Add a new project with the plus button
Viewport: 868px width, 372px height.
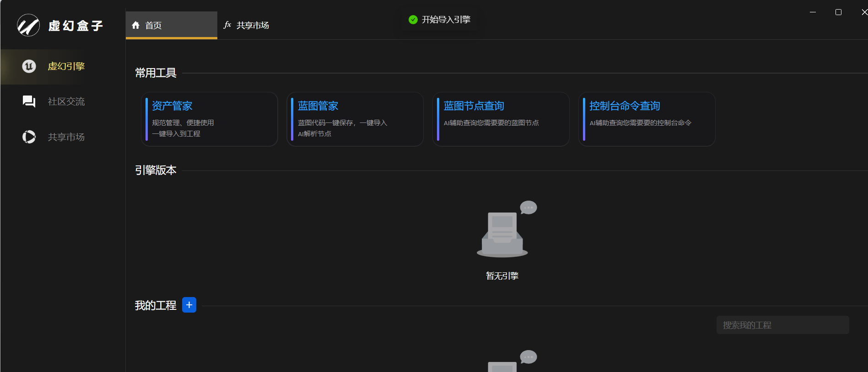pyautogui.click(x=189, y=305)
